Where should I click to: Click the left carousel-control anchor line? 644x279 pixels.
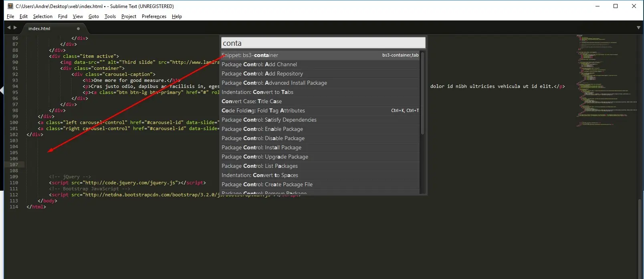(128, 122)
